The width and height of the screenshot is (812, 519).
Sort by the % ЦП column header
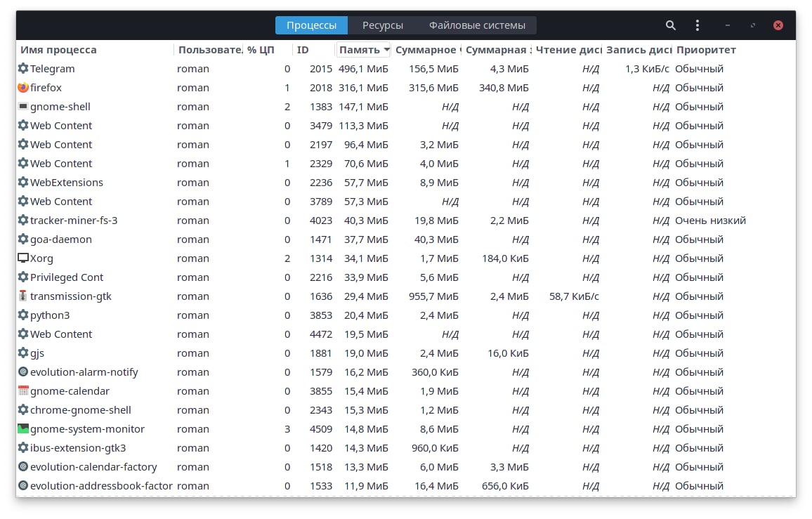[268, 50]
